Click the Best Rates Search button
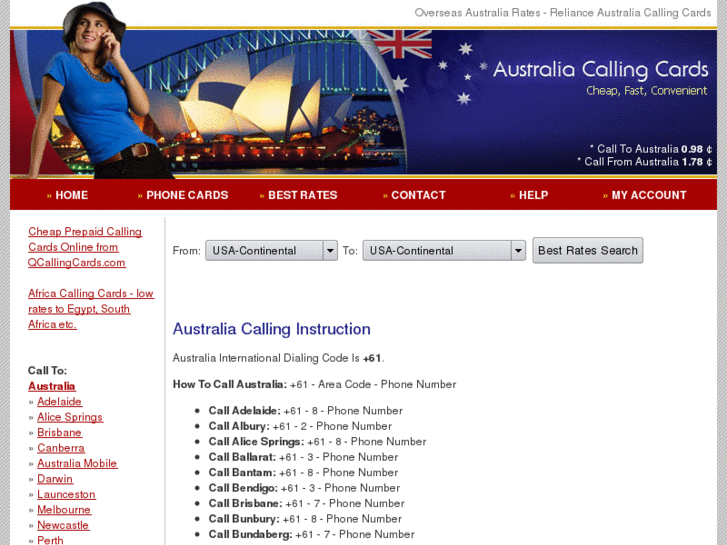The image size is (727, 545). [x=587, y=250]
